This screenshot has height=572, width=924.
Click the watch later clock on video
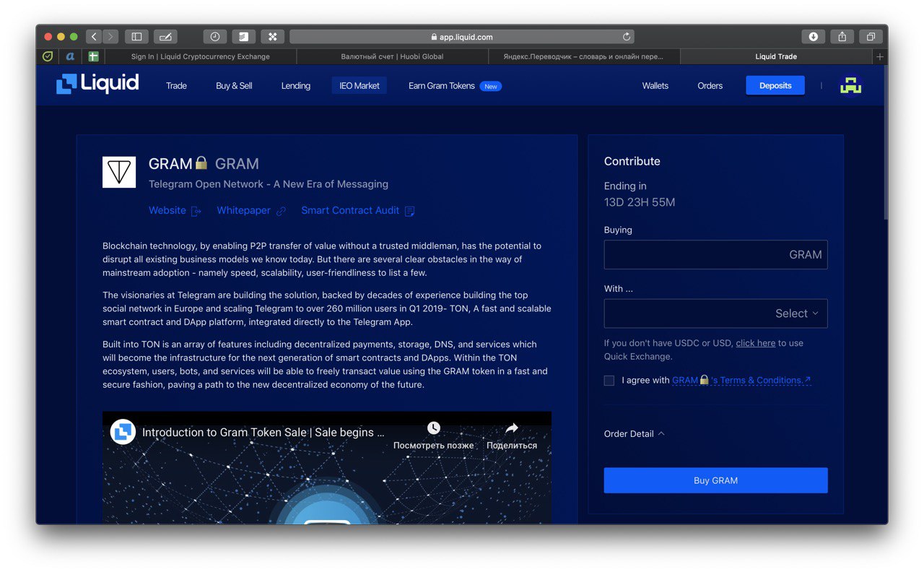pos(434,428)
